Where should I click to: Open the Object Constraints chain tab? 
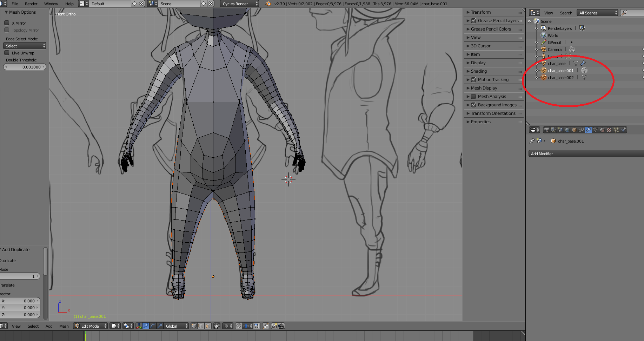tap(581, 130)
